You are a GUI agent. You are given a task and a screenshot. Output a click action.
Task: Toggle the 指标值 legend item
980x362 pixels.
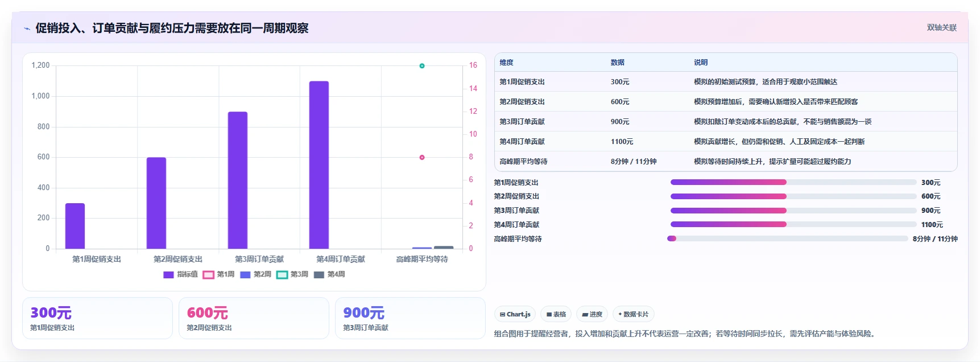coord(180,274)
